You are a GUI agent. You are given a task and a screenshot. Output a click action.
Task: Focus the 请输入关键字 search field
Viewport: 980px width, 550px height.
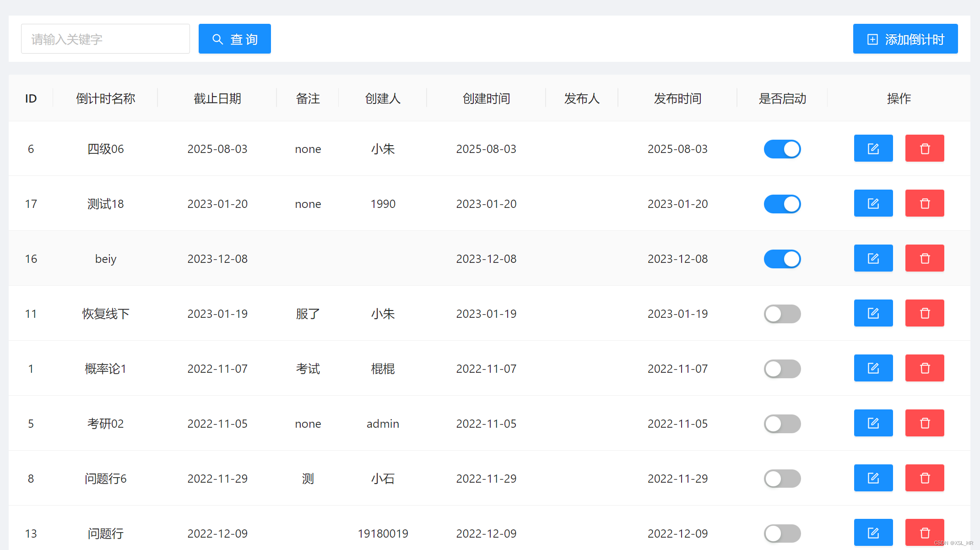pyautogui.click(x=105, y=39)
